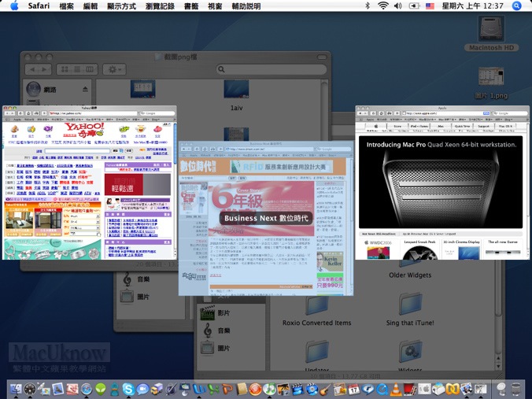Open the 瀏覽記錄 menu
Screen dimensions: 532x399
160,6
